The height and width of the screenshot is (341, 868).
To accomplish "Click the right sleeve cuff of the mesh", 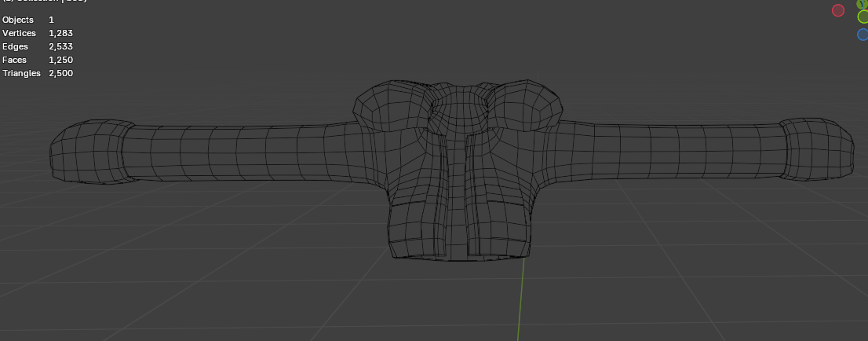I will (x=816, y=148).
